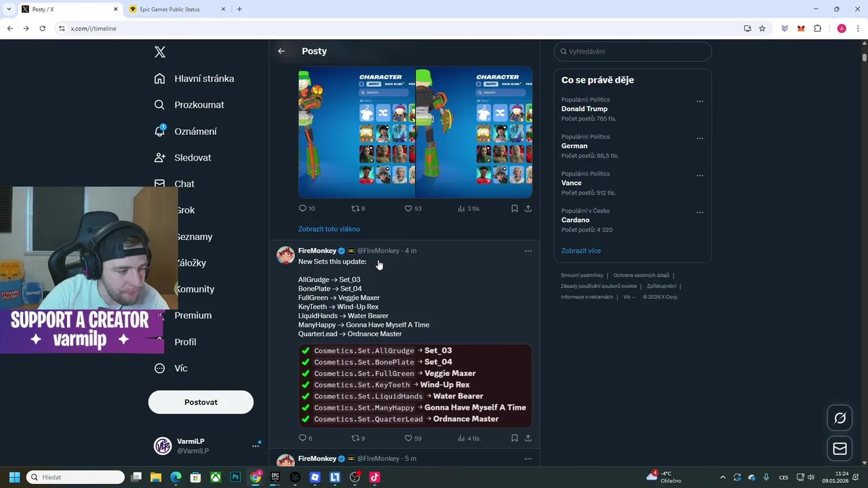Screen dimensions: 868x488
Task: Open FireMonkey profile name on New Sets post
Action: coord(317,251)
